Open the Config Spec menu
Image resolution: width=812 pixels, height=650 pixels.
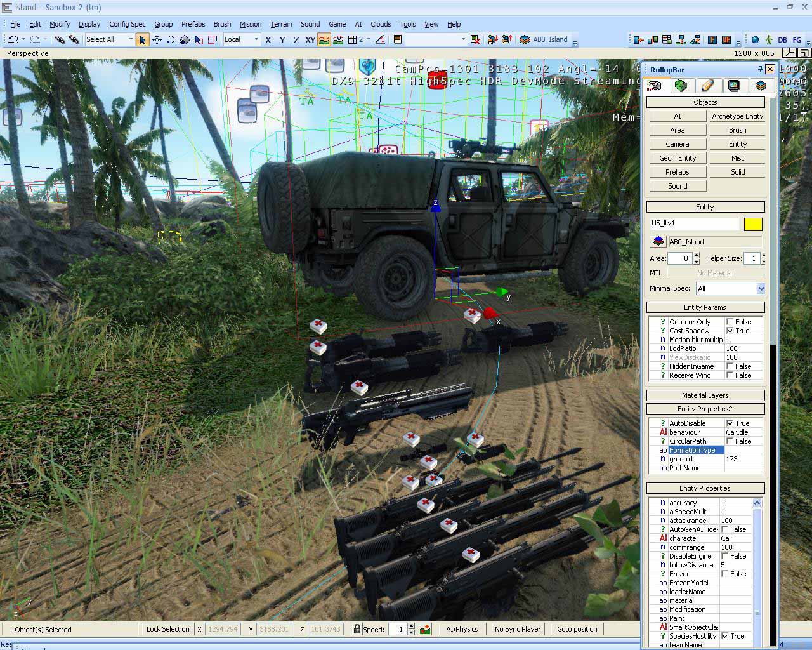[x=127, y=24]
